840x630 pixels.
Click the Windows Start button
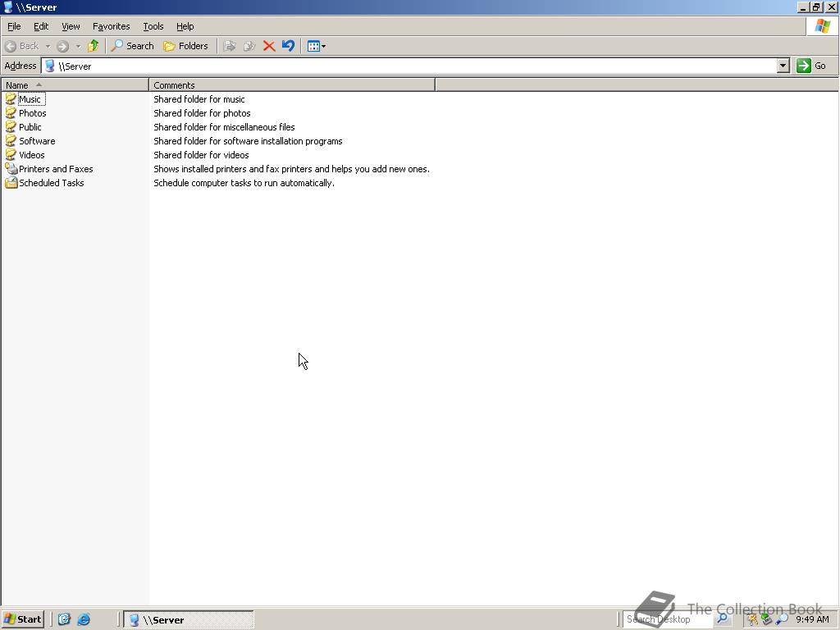22,619
